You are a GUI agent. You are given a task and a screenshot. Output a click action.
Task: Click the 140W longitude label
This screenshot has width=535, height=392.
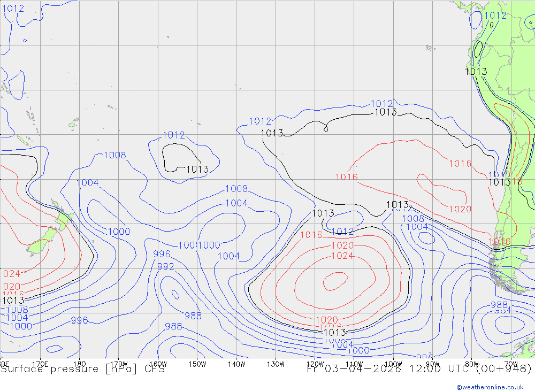point(236,364)
